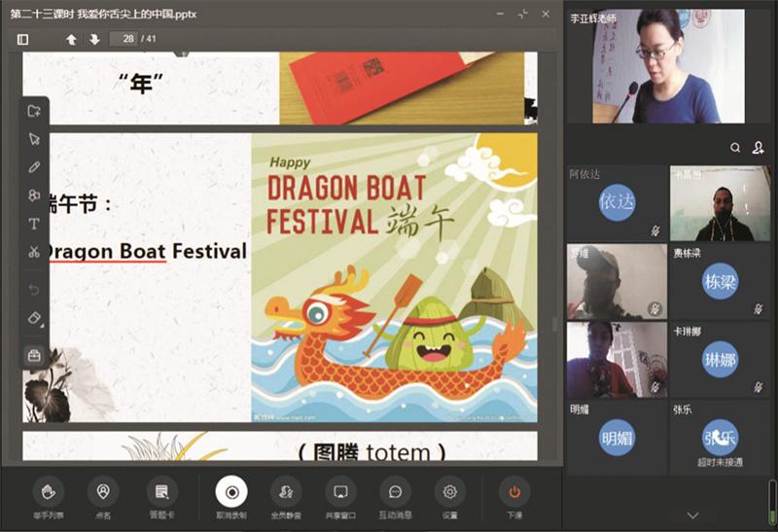Expand the participant list chevron at the bottom

692,514
